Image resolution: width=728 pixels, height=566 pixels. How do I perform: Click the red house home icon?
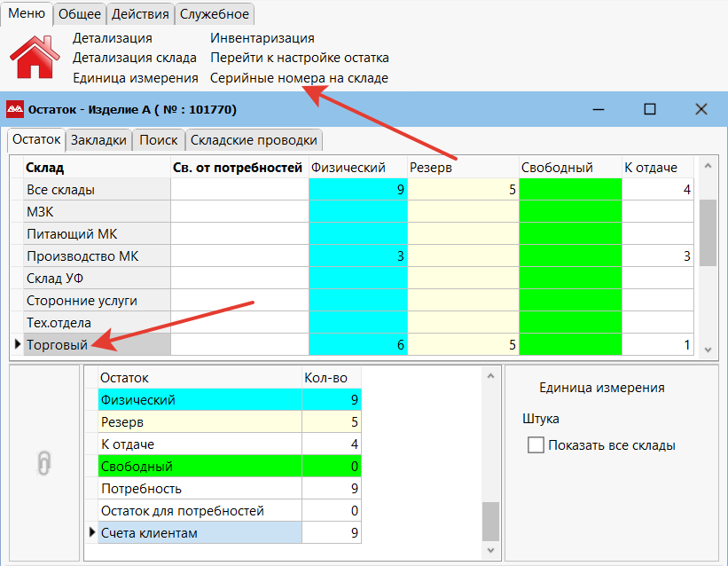coord(35,58)
